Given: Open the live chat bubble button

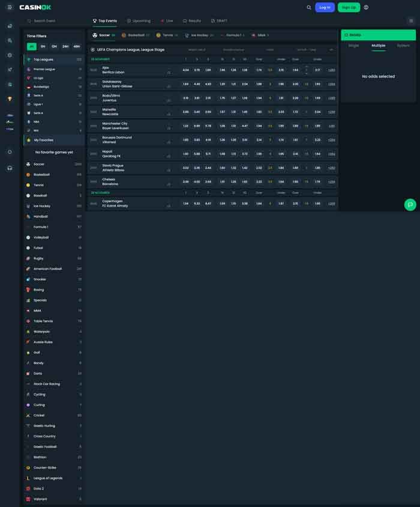Looking at the screenshot, I should coord(410,205).
